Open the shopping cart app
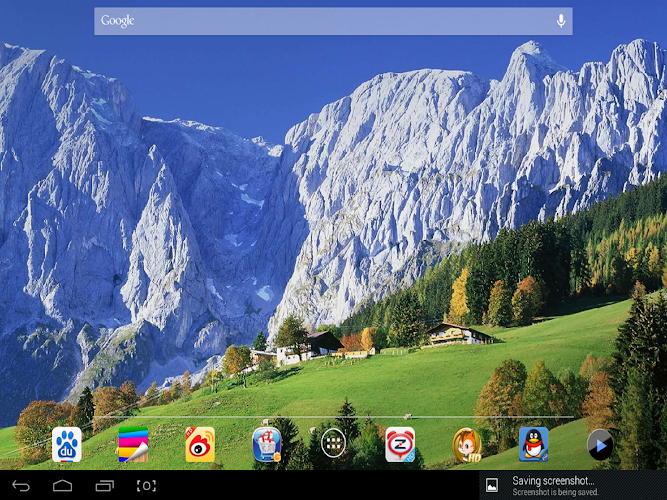Image resolution: width=667 pixels, height=500 pixels. pos(267,445)
